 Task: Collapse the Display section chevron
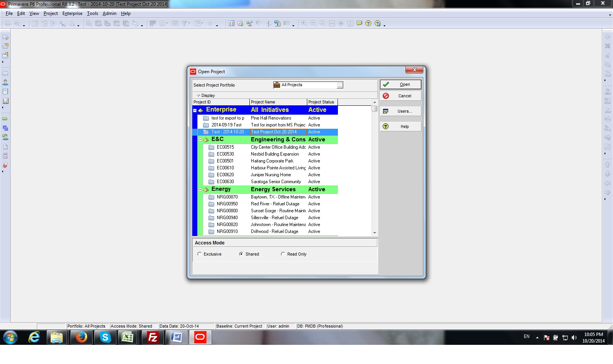[198, 95]
